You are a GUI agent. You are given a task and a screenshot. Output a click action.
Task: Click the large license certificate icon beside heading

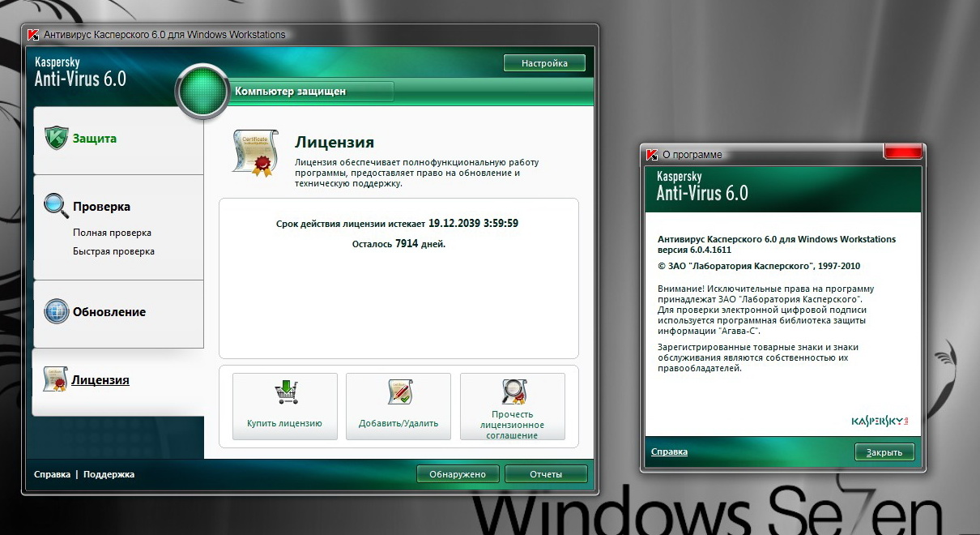click(x=255, y=152)
